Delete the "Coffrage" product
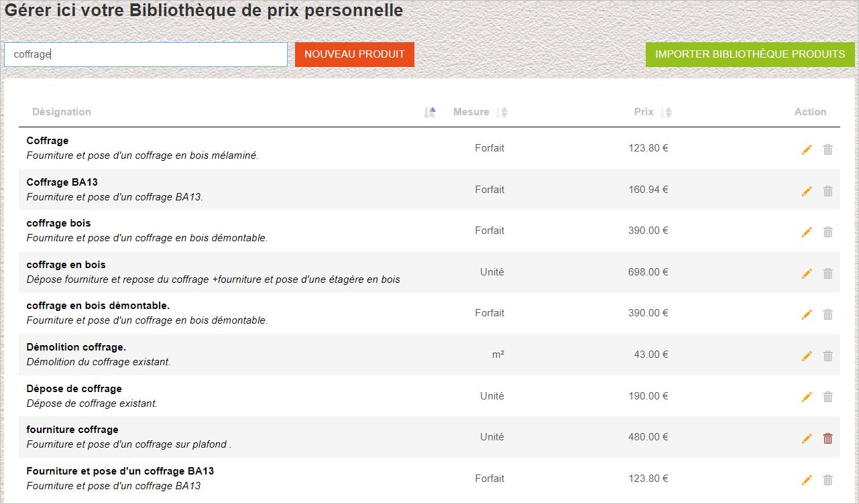 (x=827, y=149)
